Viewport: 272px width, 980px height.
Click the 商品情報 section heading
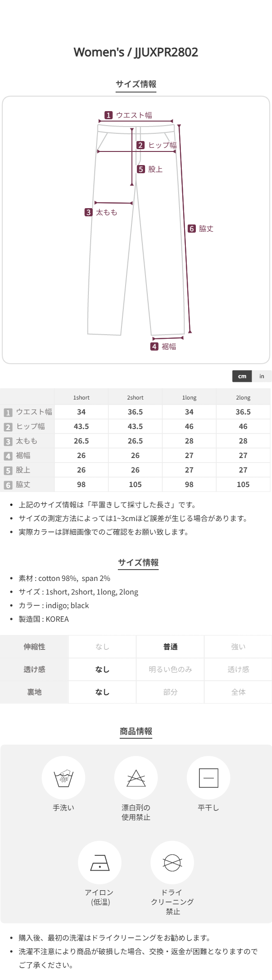click(136, 731)
